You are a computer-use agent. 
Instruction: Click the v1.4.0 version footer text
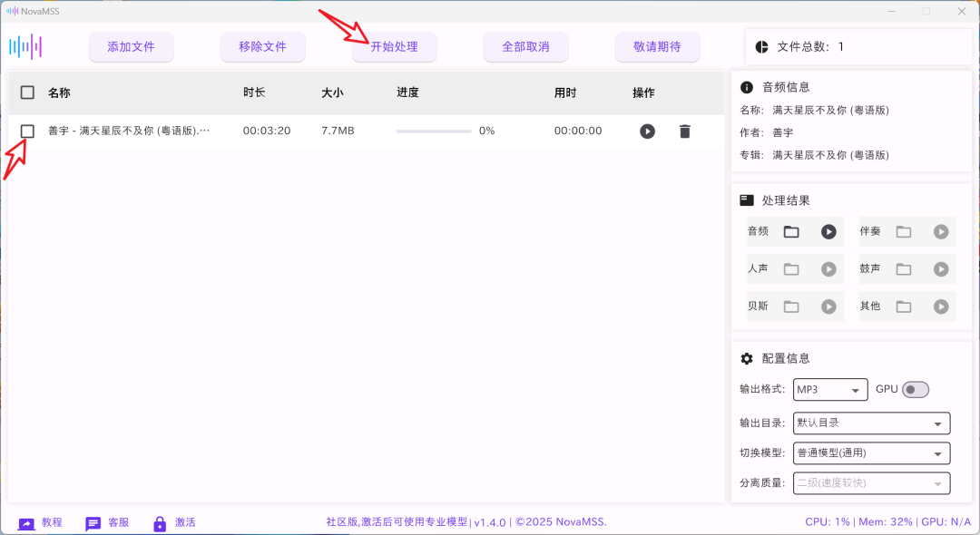[x=491, y=522]
